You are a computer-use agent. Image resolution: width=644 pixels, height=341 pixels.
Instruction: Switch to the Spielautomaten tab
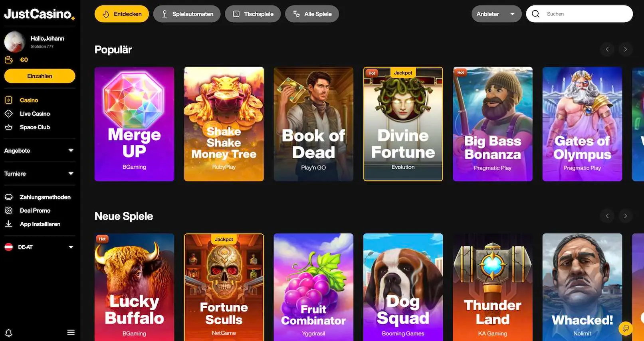tap(187, 14)
